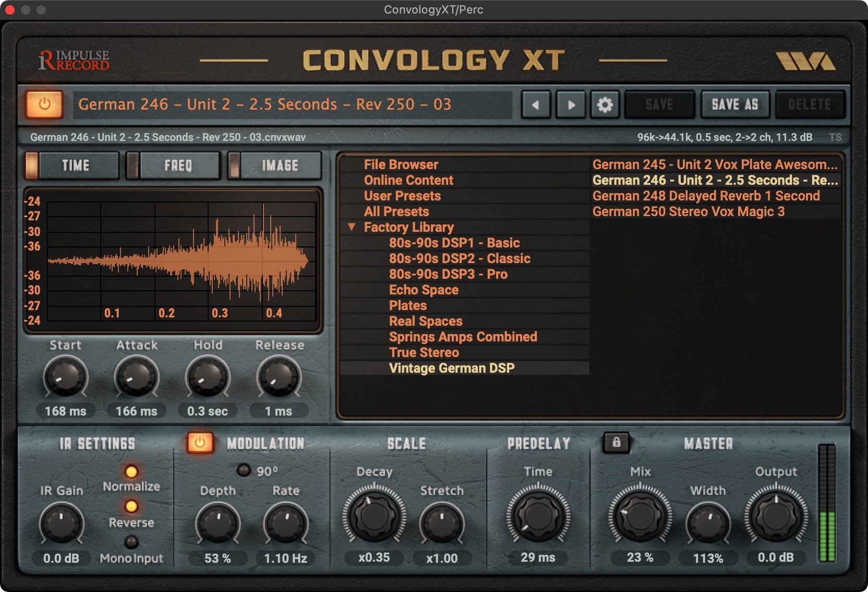
Task: Open the settings gear menu
Action: (605, 104)
